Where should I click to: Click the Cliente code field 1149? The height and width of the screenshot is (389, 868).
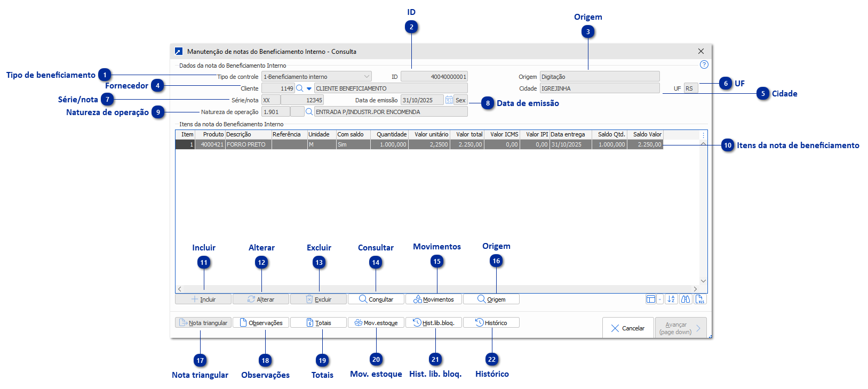pyautogui.click(x=278, y=88)
